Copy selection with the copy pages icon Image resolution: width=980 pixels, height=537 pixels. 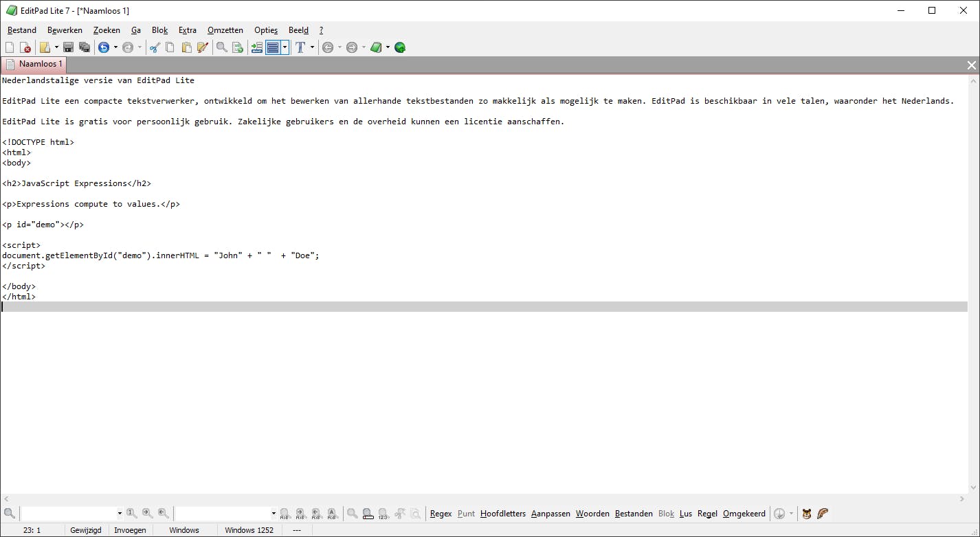tap(170, 47)
